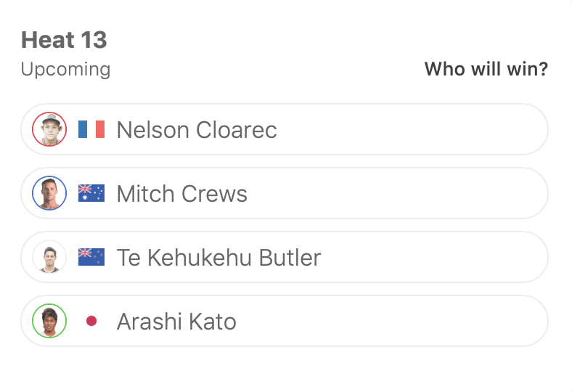Click the blank area below Arashi Kato's row
The height and width of the screenshot is (392, 572).
[x=285, y=369]
